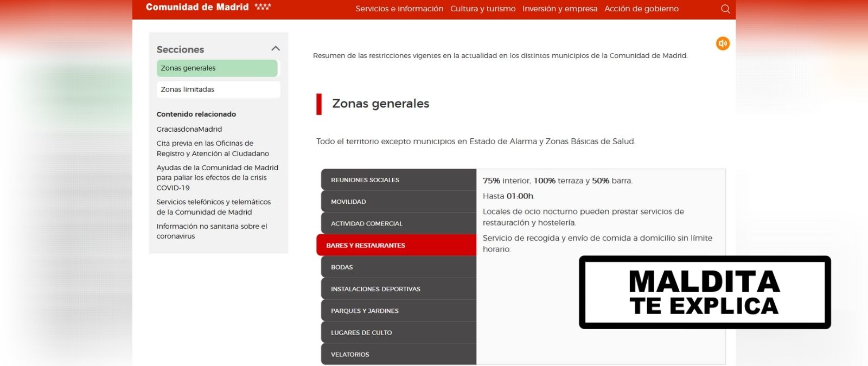Select Zonas generales section
The image size is (868, 366).
tap(217, 68)
